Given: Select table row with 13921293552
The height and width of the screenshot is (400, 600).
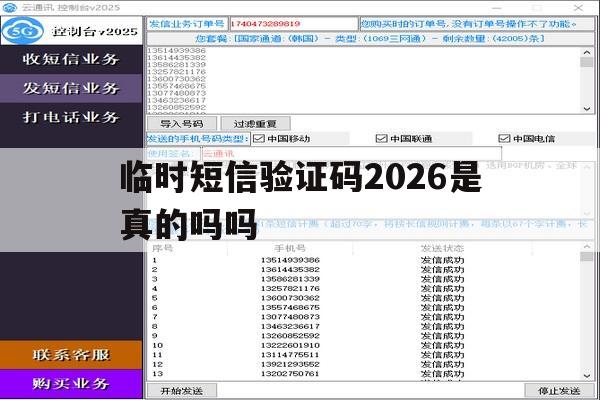Looking at the screenshot, I should click(364, 364).
